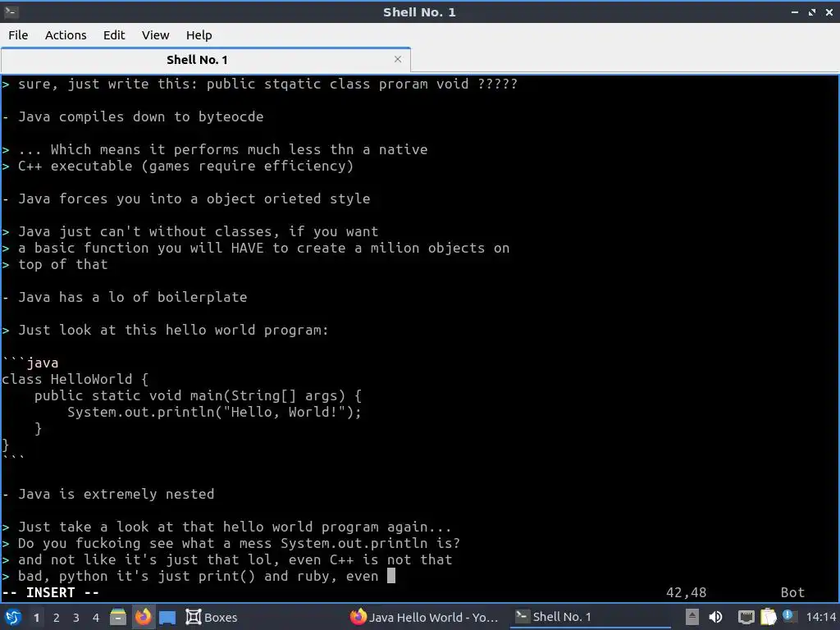Click the line starting 'sure, just write this'

click(260, 84)
